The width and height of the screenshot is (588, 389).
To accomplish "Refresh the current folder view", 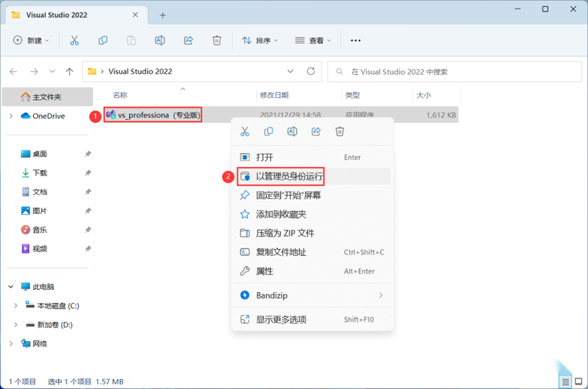I will click(x=311, y=71).
